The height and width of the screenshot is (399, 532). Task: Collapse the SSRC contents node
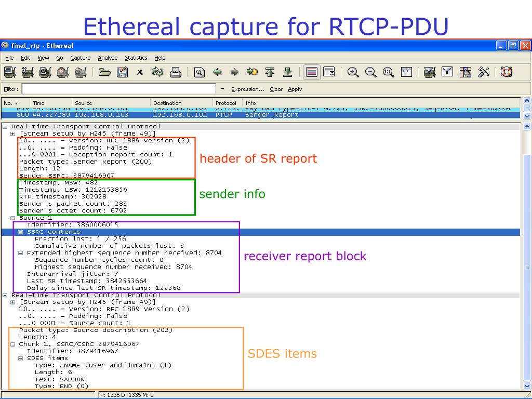[x=21, y=232]
